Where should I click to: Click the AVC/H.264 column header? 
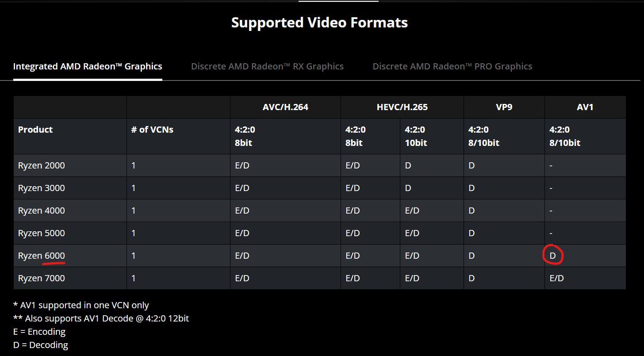285,107
